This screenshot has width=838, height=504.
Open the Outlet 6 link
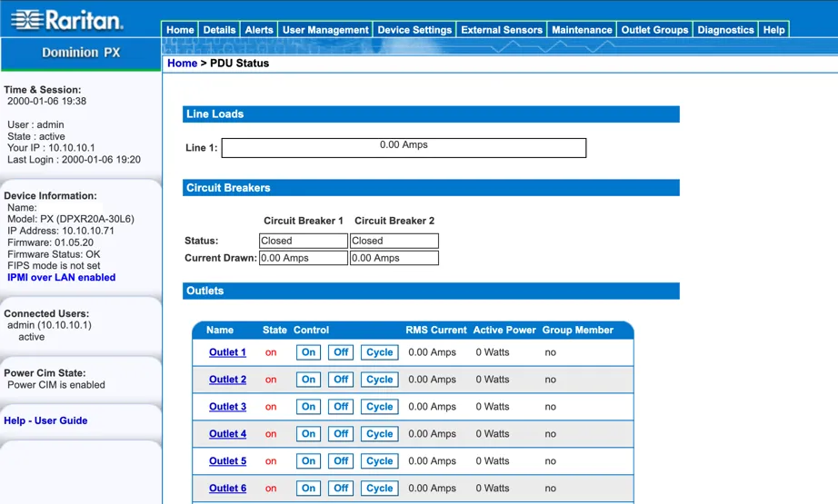227,489
